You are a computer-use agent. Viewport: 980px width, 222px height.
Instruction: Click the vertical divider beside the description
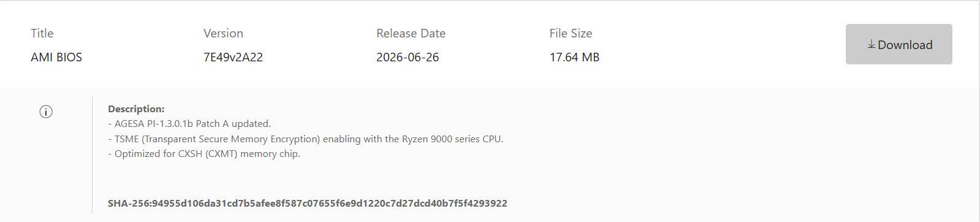tap(92, 155)
